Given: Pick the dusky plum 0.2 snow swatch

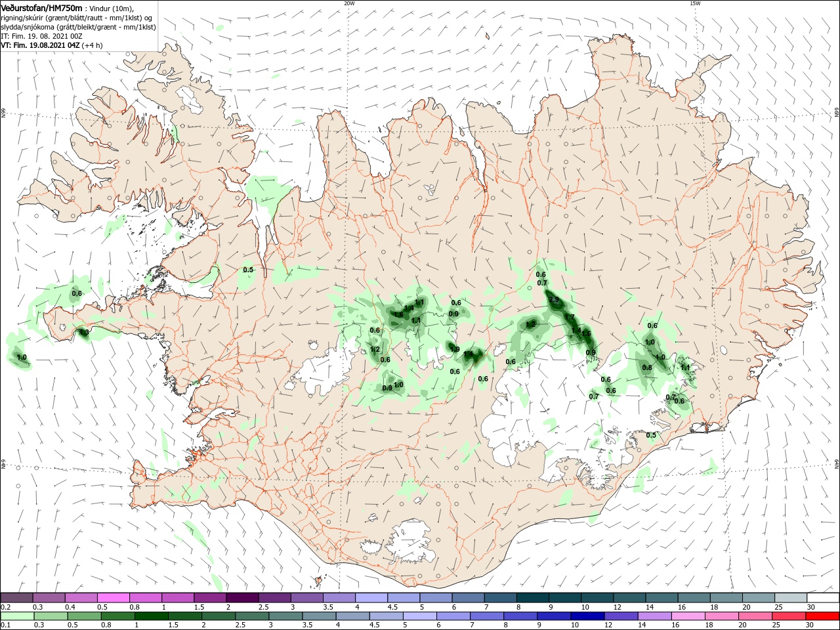Looking at the screenshot, I should tap(16, 598).
